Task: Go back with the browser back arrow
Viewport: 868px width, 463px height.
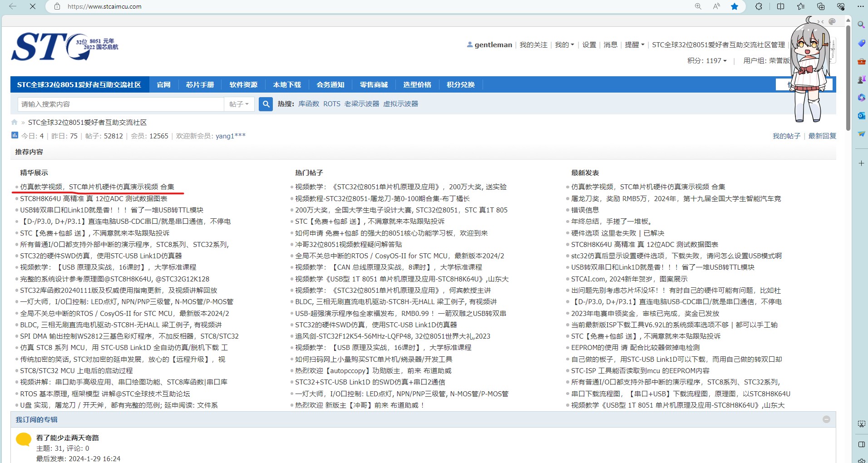Action: (13, 6)
